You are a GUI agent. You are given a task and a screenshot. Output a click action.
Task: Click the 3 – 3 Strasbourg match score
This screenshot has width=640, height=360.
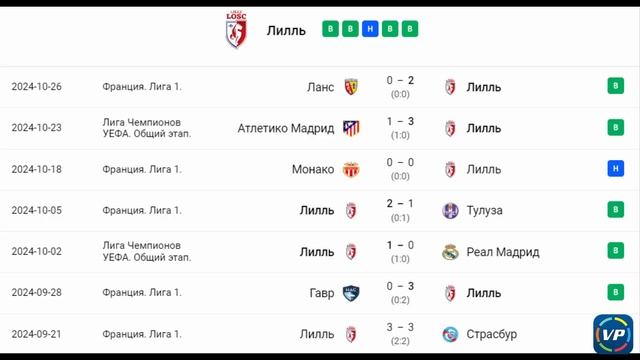point(400,327)
